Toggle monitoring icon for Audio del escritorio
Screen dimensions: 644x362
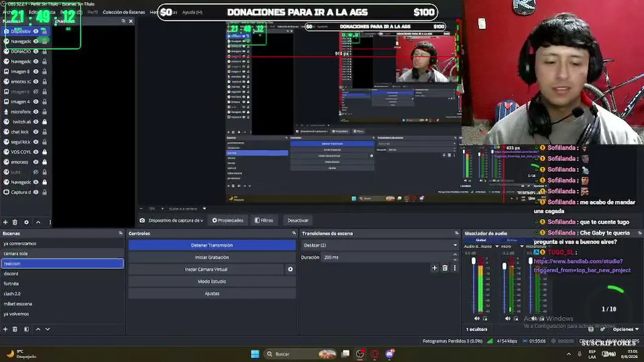click(485, 318)
